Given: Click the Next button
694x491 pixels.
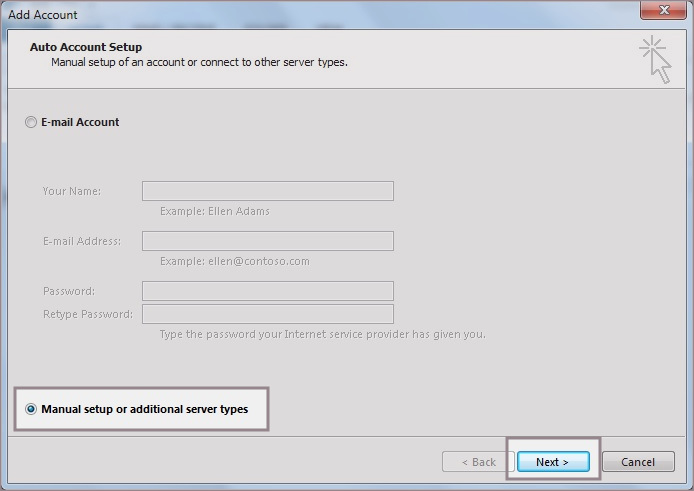Looking at the screenshot, I should (552, 462).
